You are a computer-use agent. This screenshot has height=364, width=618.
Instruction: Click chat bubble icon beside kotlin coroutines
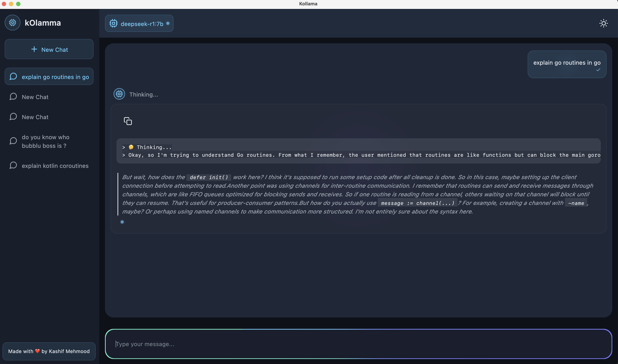13,165
